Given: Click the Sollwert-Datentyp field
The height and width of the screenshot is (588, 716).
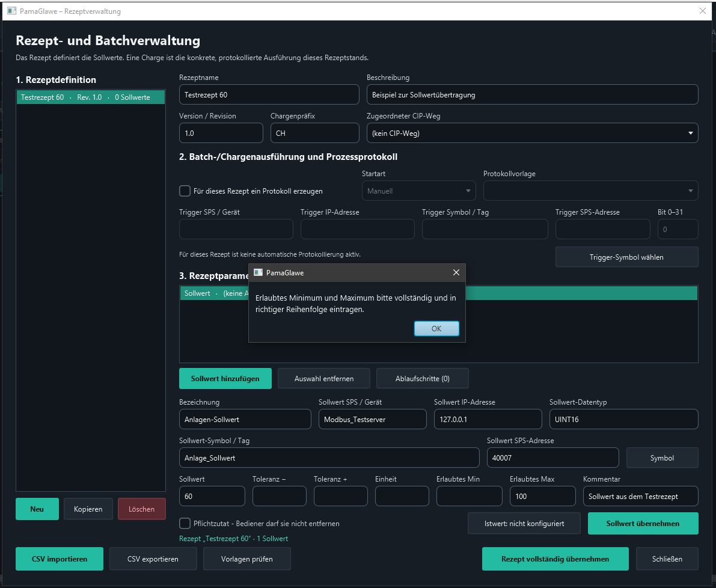Looking at the screenshot, I should pos(624,419).
